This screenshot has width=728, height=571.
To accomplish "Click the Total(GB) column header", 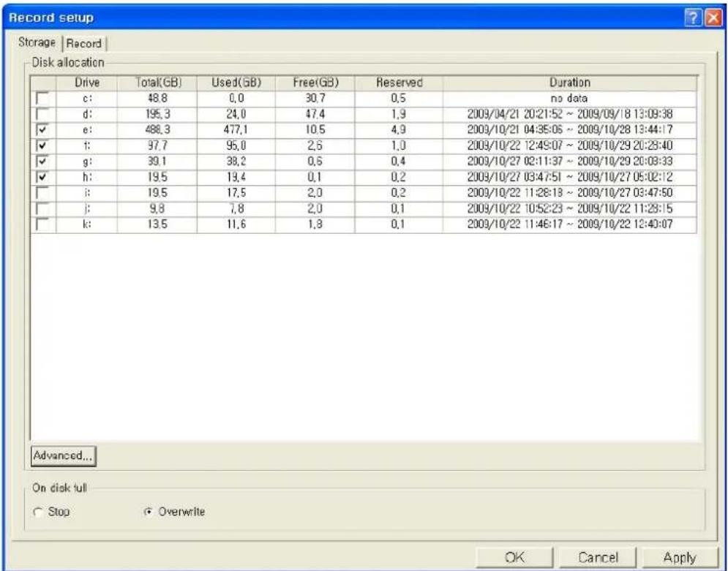I will (157, 83).
